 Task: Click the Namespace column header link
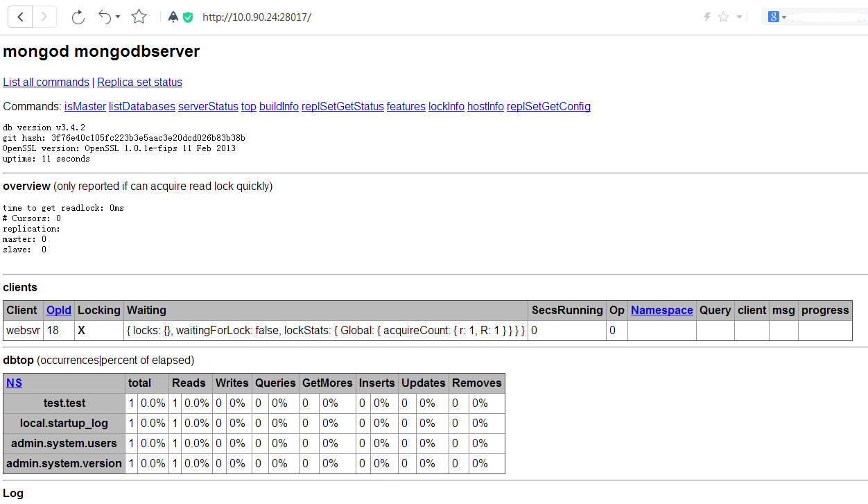[662, 311]
